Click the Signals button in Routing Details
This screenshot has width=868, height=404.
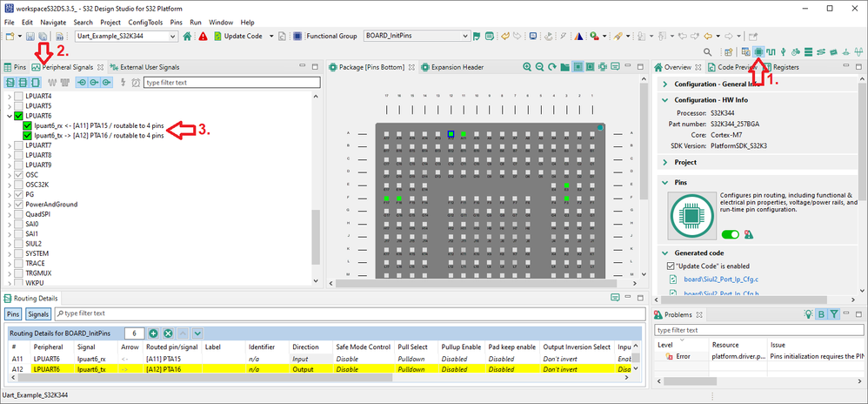coord(38,314)
